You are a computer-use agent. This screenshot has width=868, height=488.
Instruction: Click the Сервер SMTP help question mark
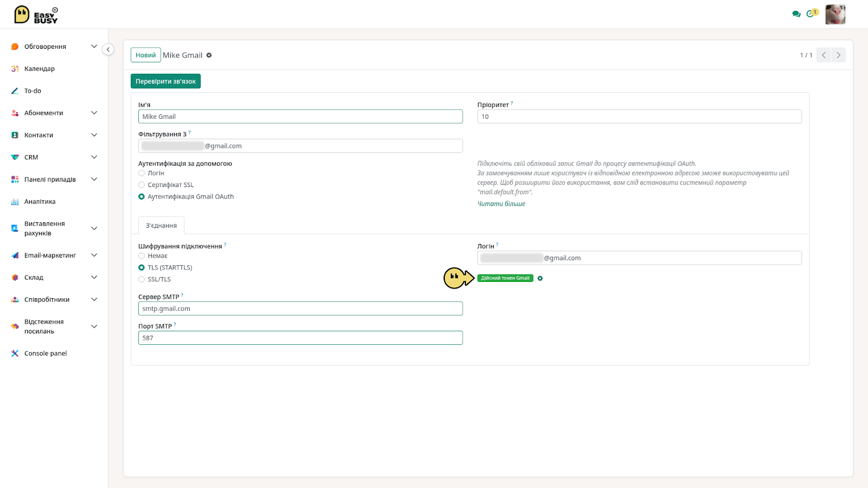[x=182, y=295]
